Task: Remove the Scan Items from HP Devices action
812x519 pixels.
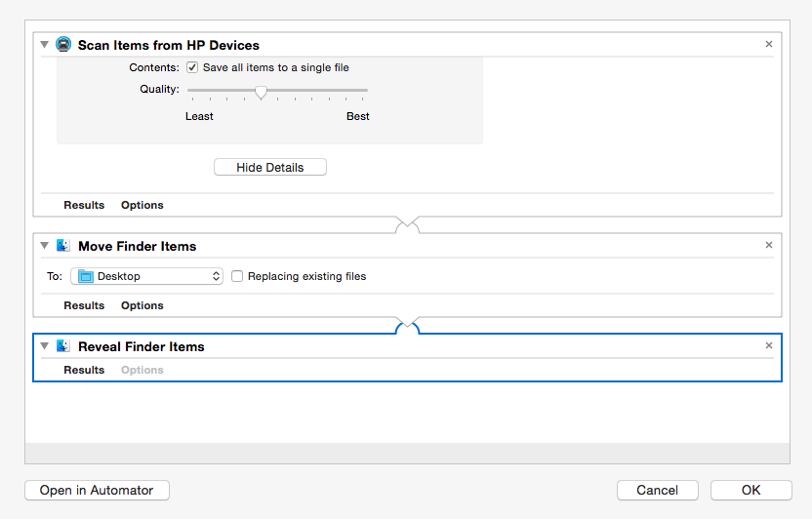Action: 768,44
